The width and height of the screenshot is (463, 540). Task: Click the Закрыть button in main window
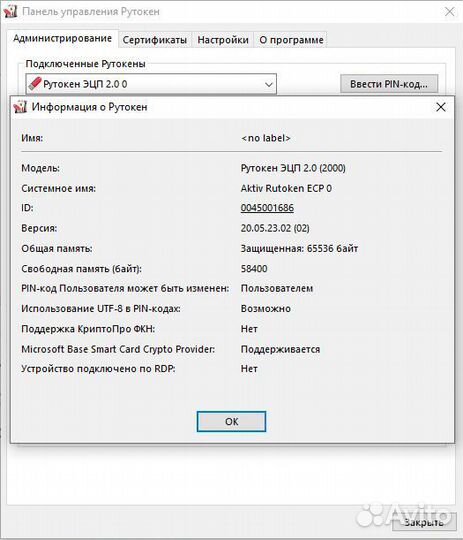(423, 522)
